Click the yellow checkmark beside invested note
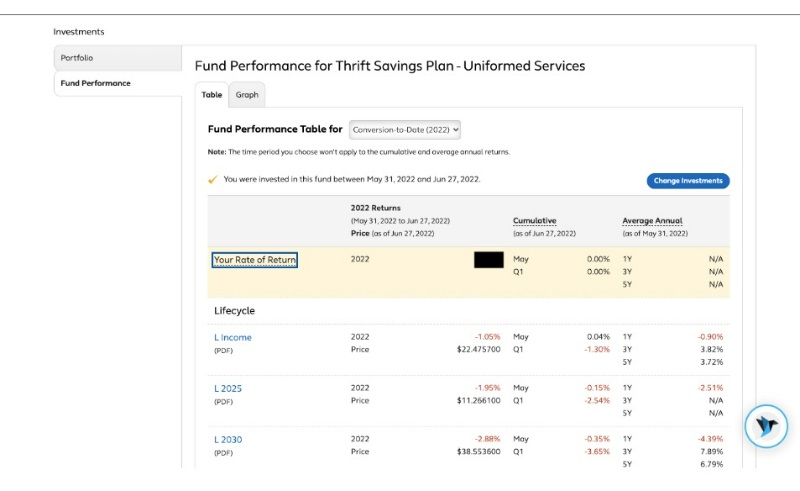The height and width of the screenshot is (491, 800). [212, 180]
